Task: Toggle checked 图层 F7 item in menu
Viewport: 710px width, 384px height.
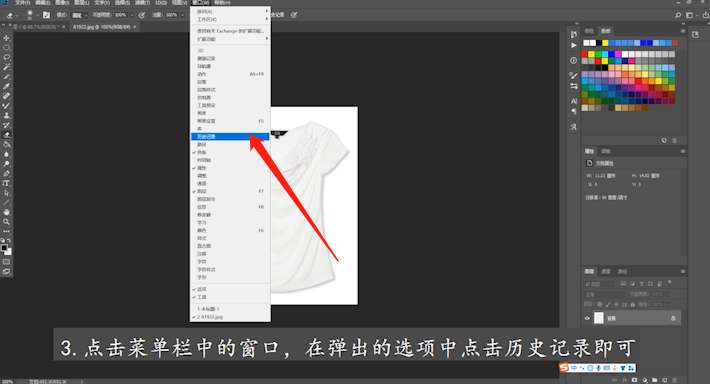Action: 230,192
